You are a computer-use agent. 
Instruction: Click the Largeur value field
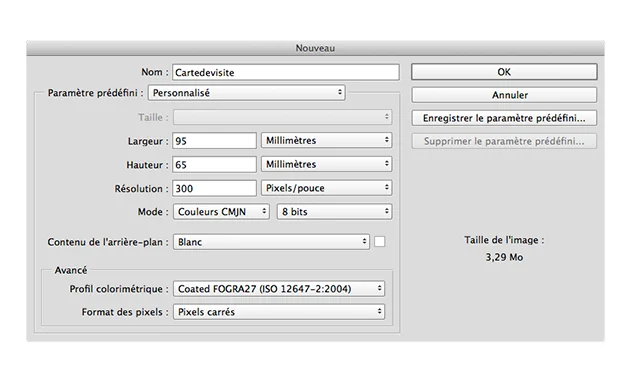click(214, 141)
